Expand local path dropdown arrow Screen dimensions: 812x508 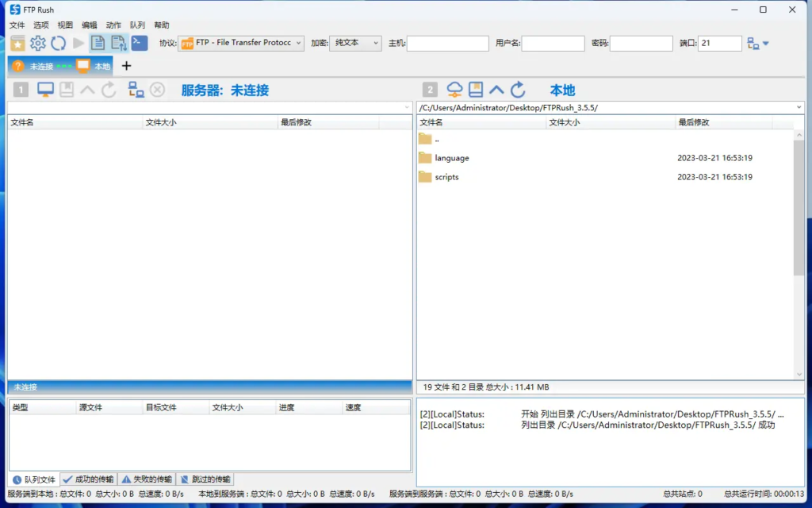click(x=799, y=107)
